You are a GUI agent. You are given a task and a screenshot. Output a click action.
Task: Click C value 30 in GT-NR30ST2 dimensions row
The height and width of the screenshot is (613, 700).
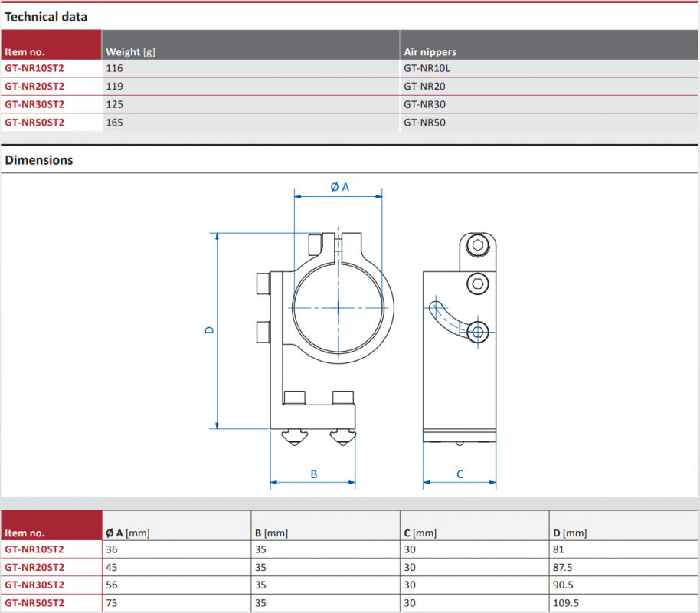point(410,585)
